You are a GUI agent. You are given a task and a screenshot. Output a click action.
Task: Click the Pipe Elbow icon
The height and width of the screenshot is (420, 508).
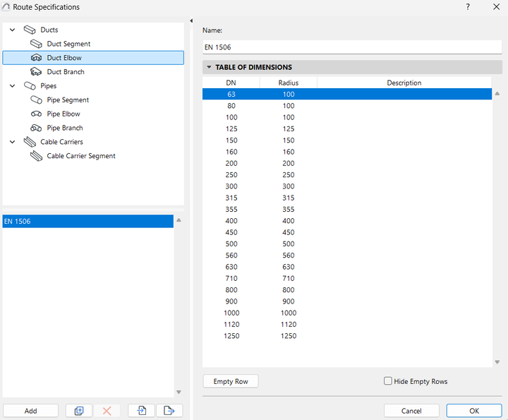(36, 114)
